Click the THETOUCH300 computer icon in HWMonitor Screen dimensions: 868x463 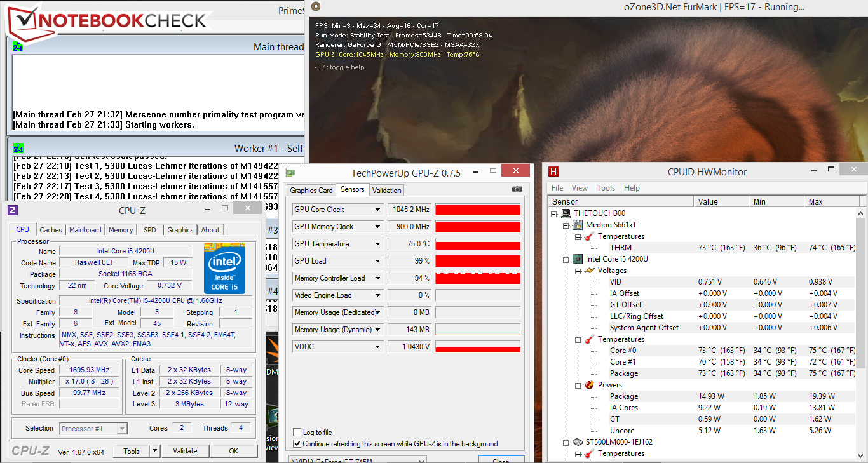(x=566, y=213)
